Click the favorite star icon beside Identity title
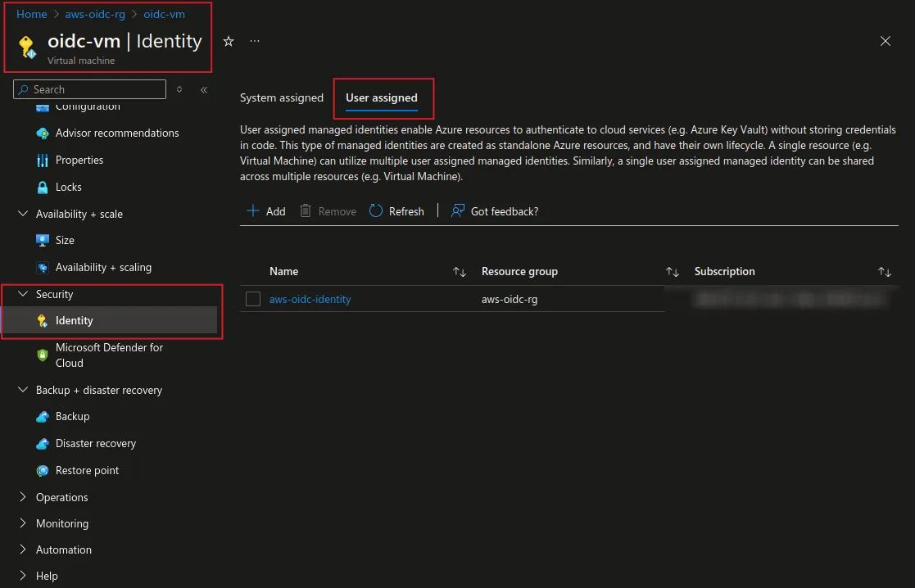 coord(229,41)
